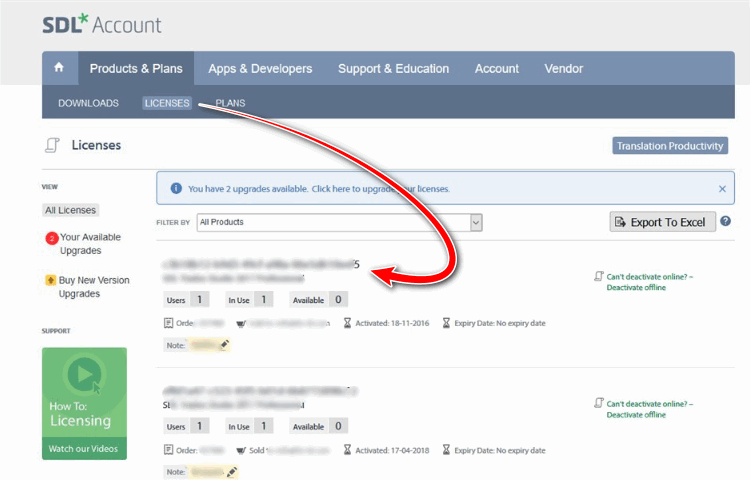Select LICENSES submenu item
Screen dimensions: 750x480
click(x=167, y=103)
